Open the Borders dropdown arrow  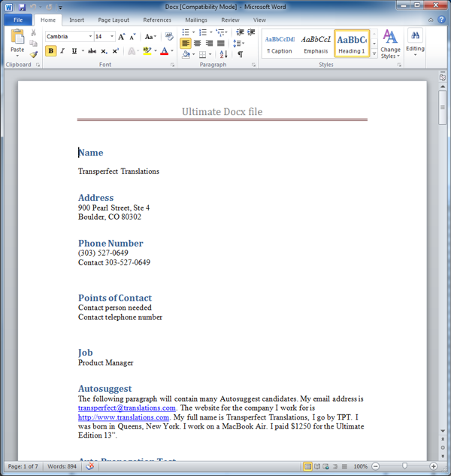(210, 55)
